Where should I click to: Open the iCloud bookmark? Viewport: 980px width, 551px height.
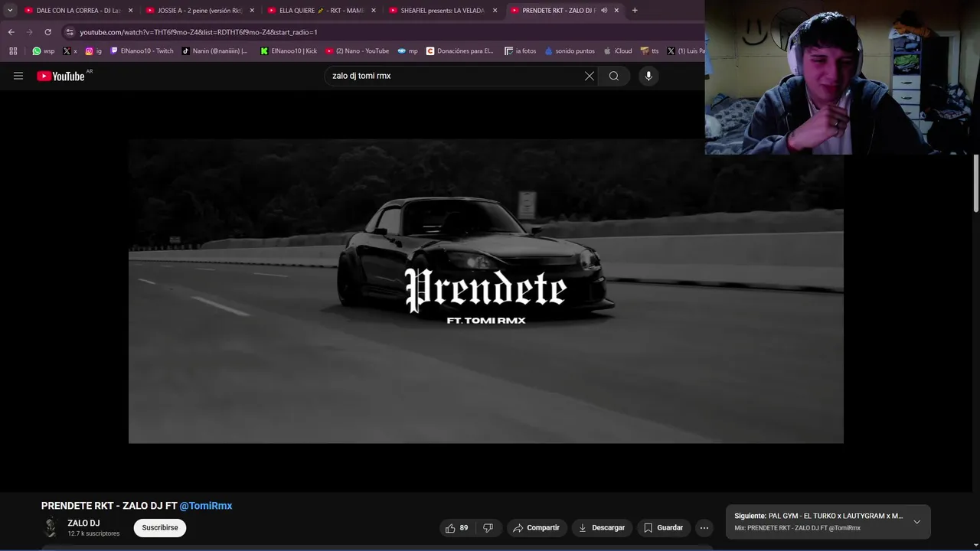tap(618, 51)
